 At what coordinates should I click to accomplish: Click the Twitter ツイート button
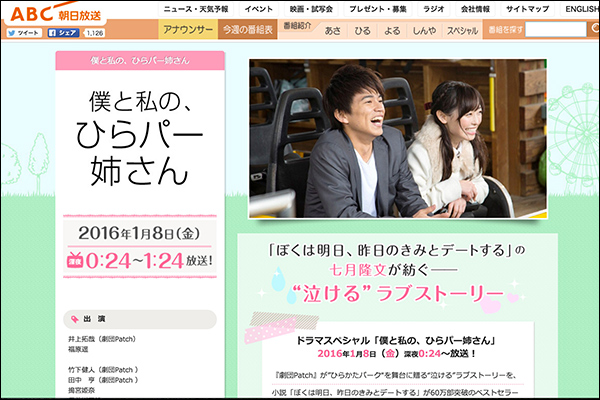click(x=24, y=33)
